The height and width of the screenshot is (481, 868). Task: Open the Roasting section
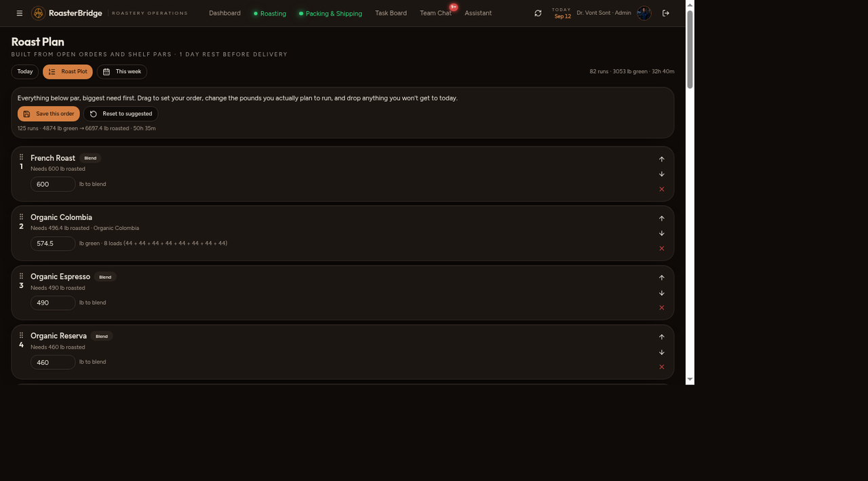click(269, 13)
